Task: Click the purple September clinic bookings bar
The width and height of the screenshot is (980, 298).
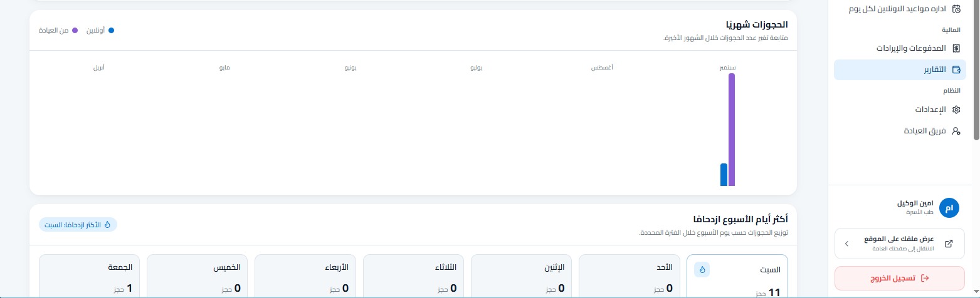Action: coord(731,130)
